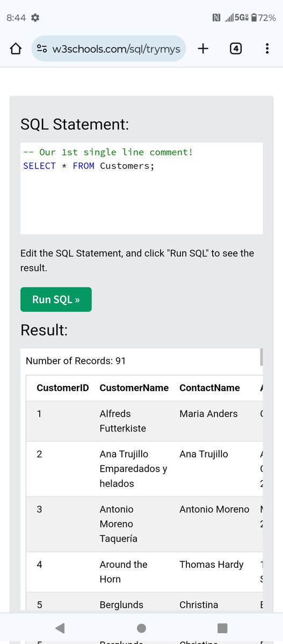Click the CustomerName column header
283x644 pixels.
134,388
